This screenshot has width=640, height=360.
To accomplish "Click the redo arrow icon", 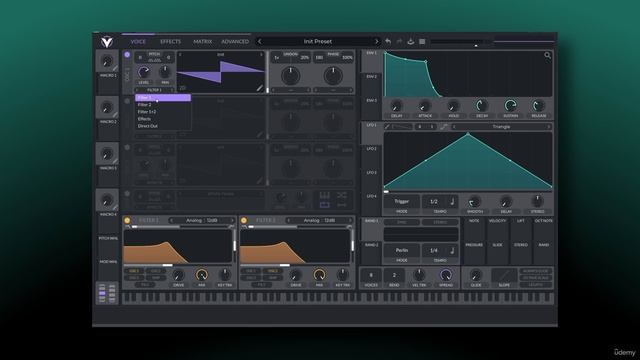I will tap(399, 41).
